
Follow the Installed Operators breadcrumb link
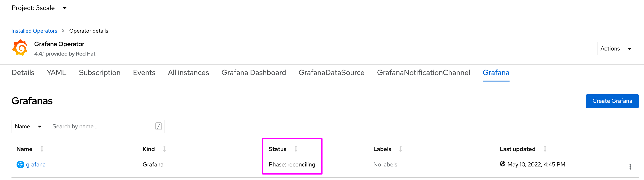click(34, 31)
